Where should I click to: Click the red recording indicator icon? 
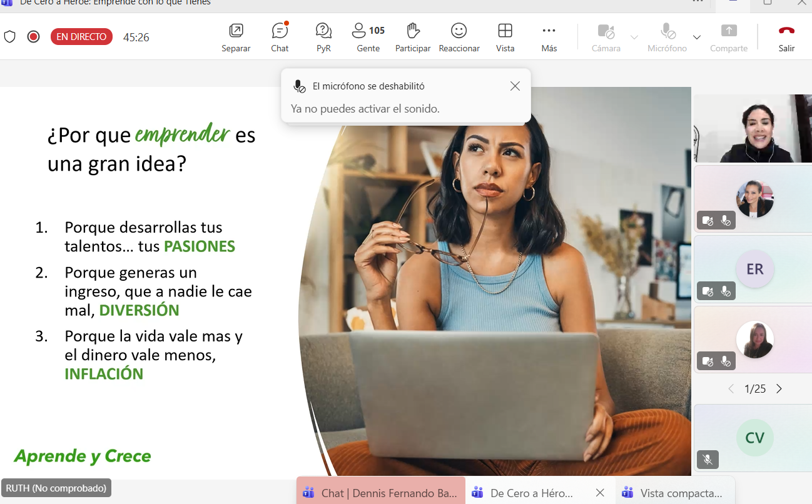click(34, 37)
